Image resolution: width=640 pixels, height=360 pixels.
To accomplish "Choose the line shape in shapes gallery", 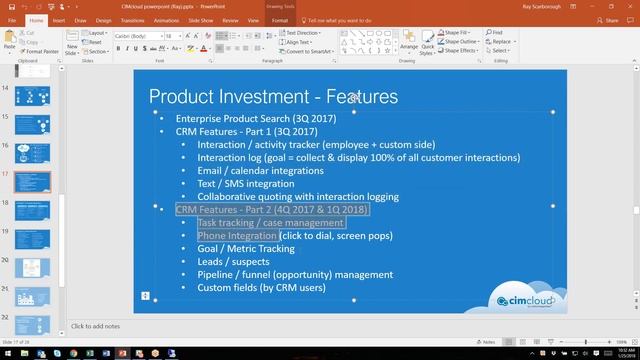I will [353, 33].
